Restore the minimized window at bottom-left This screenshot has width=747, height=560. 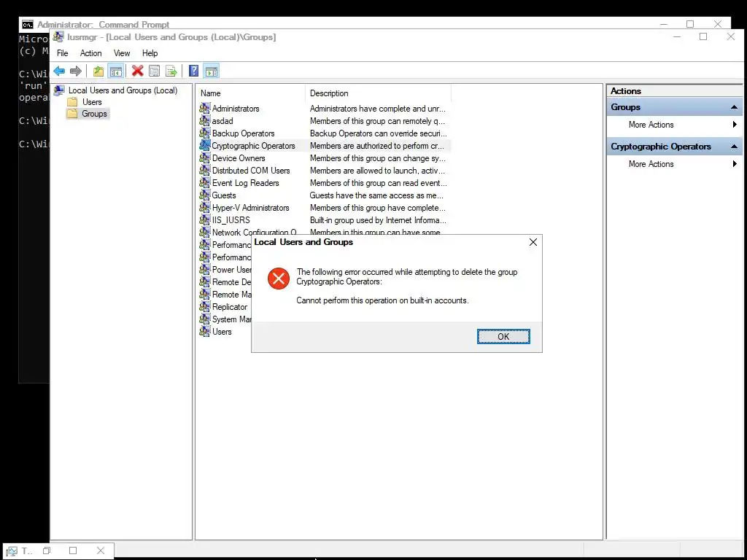pyautogui.click(x=47, y=551)
